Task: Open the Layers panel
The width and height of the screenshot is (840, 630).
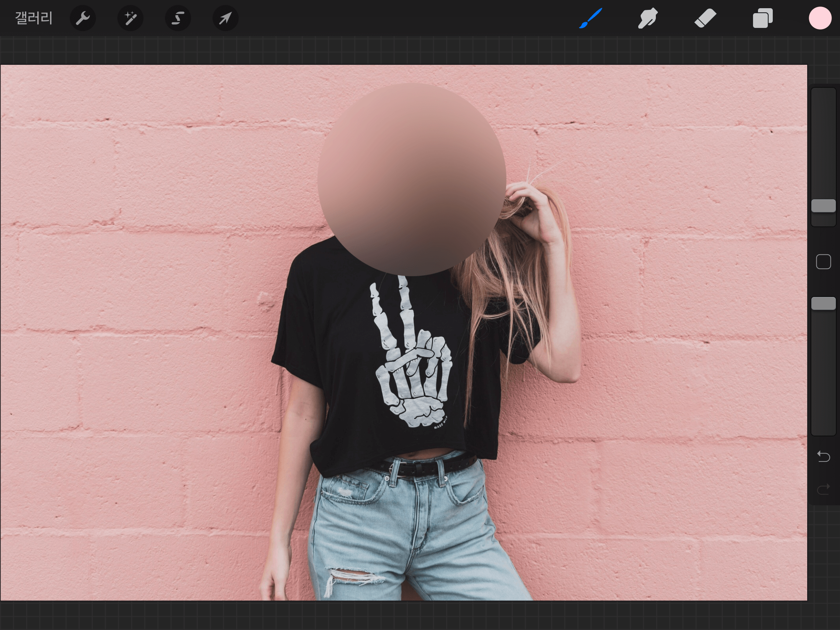Action: click(x=762, y=18)
